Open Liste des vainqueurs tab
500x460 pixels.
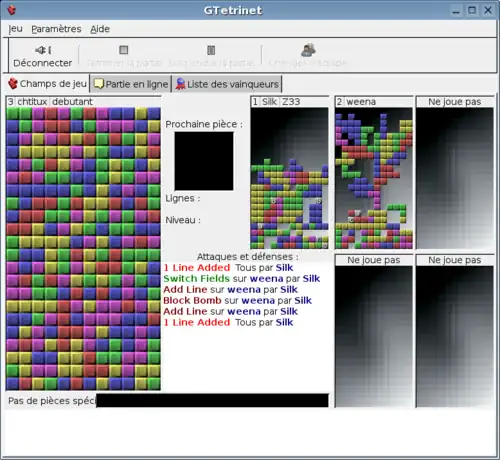(x=227, y=84)
